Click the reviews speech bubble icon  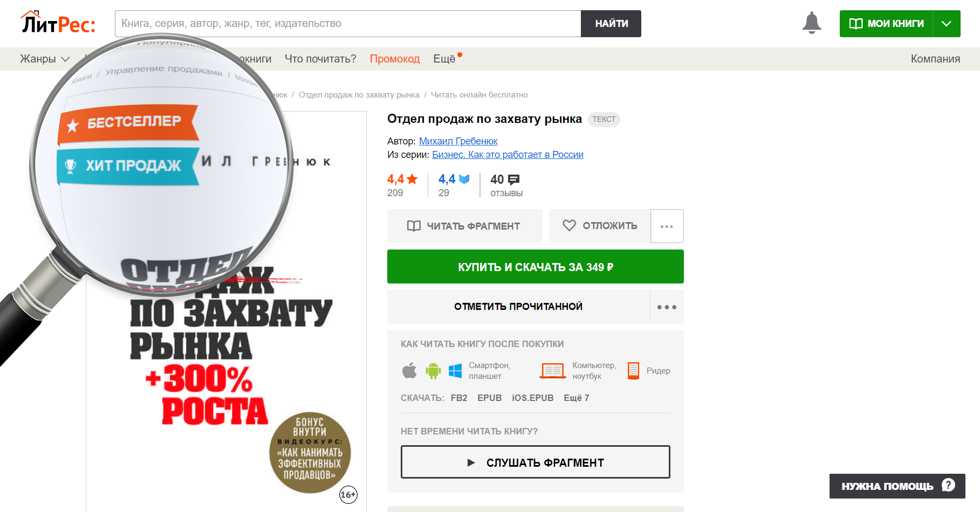point(513,179)
